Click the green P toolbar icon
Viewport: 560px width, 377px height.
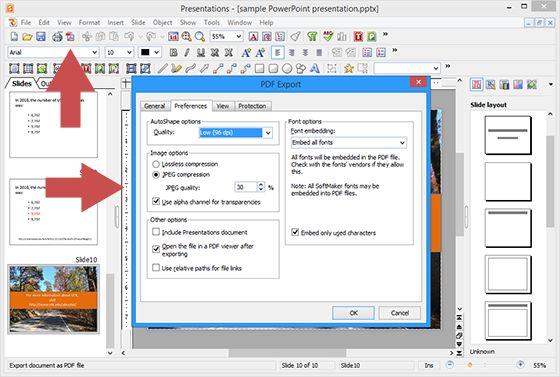click(x=372, y=36)
